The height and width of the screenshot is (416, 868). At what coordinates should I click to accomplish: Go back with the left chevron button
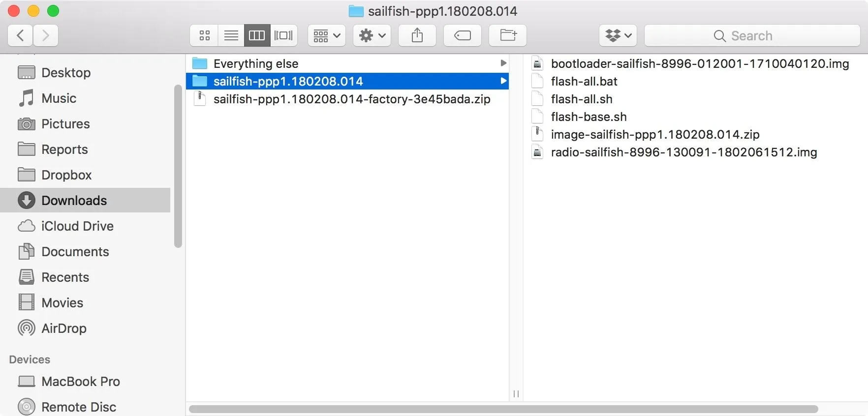pos(20,35)
